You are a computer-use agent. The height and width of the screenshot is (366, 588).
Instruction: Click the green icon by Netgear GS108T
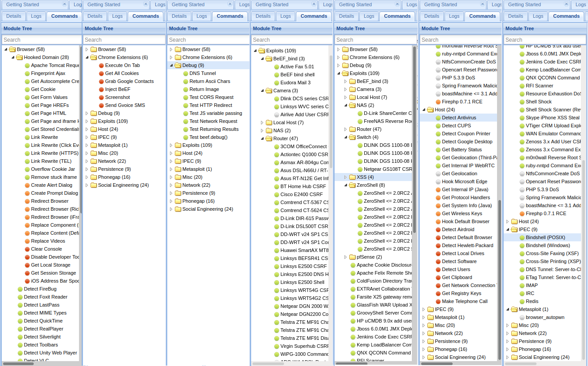[360, 169]
